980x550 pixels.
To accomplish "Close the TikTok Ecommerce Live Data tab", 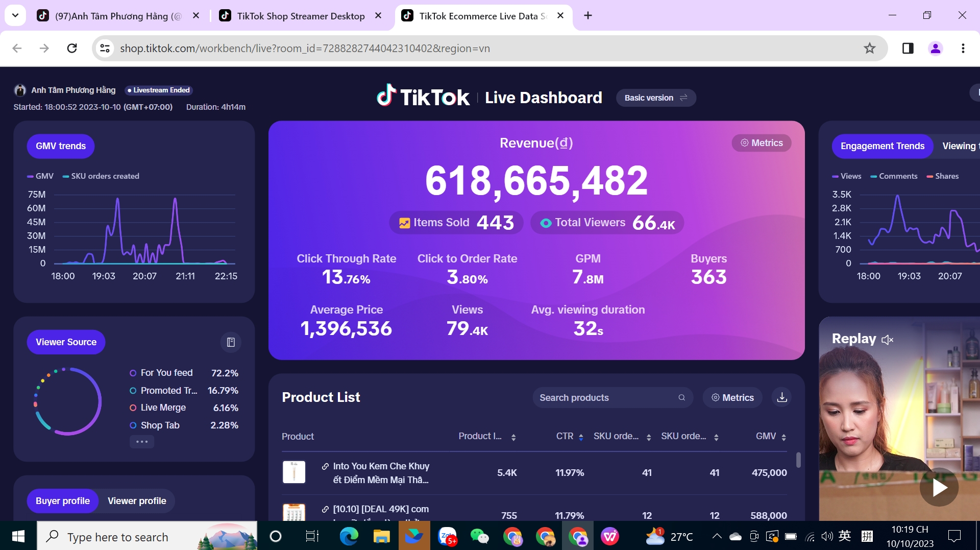I will (560, 16).
